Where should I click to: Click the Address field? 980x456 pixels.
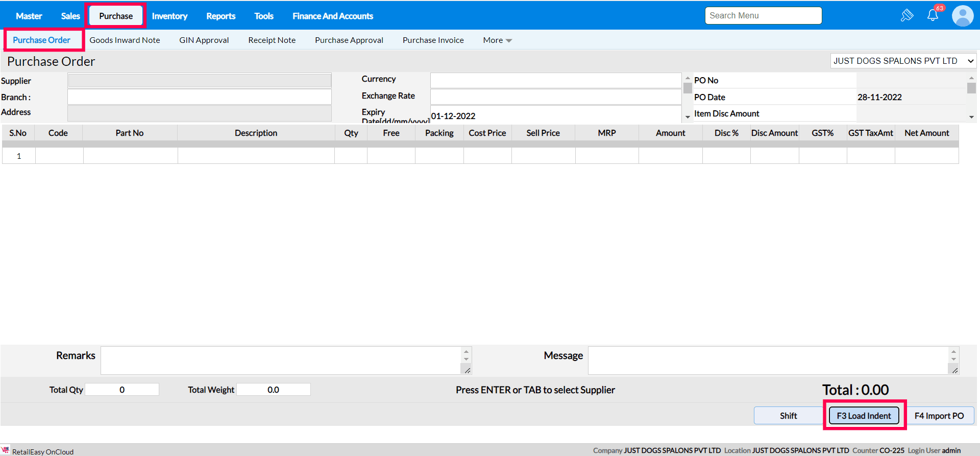coord(200,113)
